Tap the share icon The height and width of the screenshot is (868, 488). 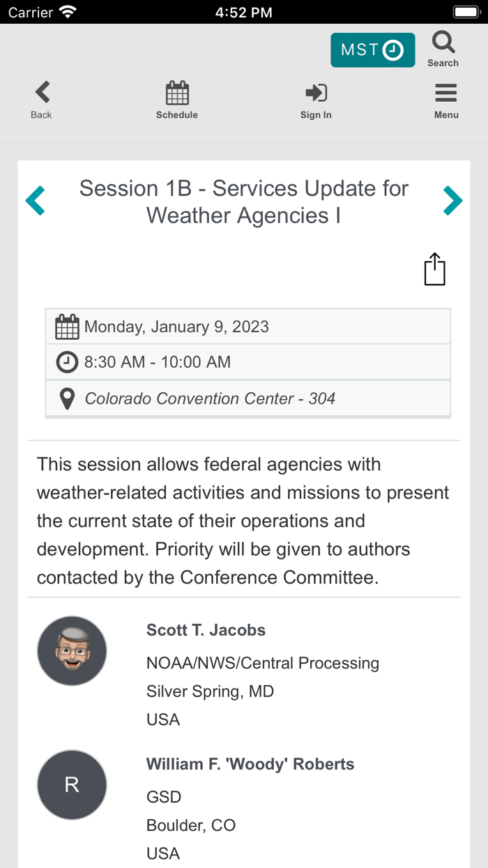[x=434, y=269]
